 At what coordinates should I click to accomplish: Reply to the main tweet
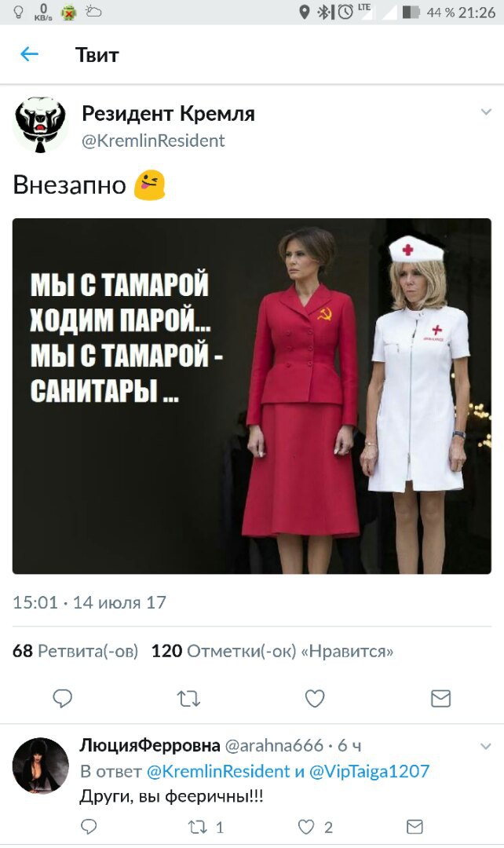62,699
